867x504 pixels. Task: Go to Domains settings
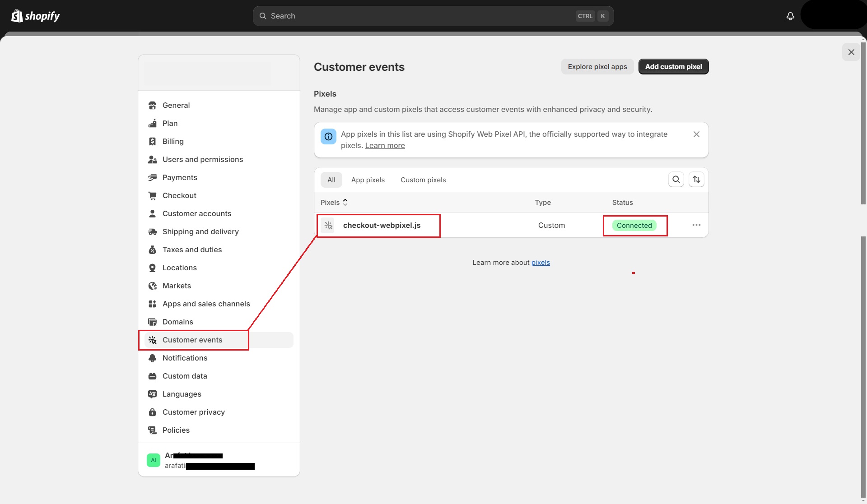pyautogui.click(x=219, y=322)
